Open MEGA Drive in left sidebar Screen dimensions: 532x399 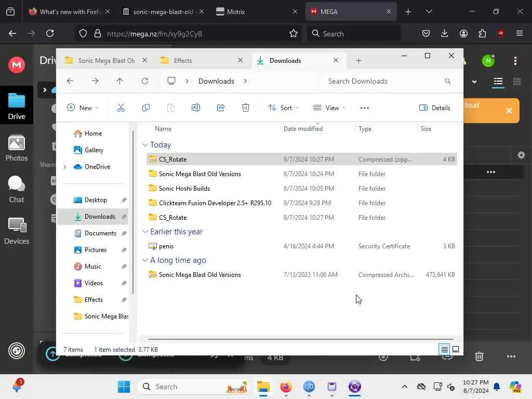[x=17, y=106]
